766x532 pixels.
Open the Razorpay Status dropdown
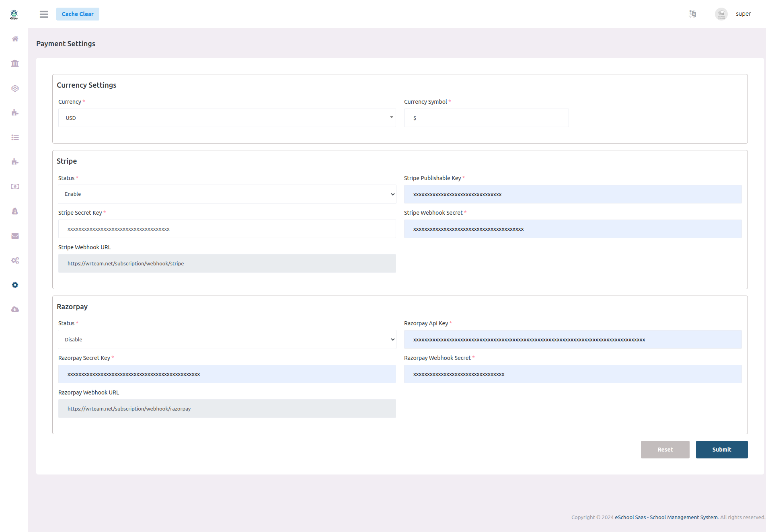(227, 340)
